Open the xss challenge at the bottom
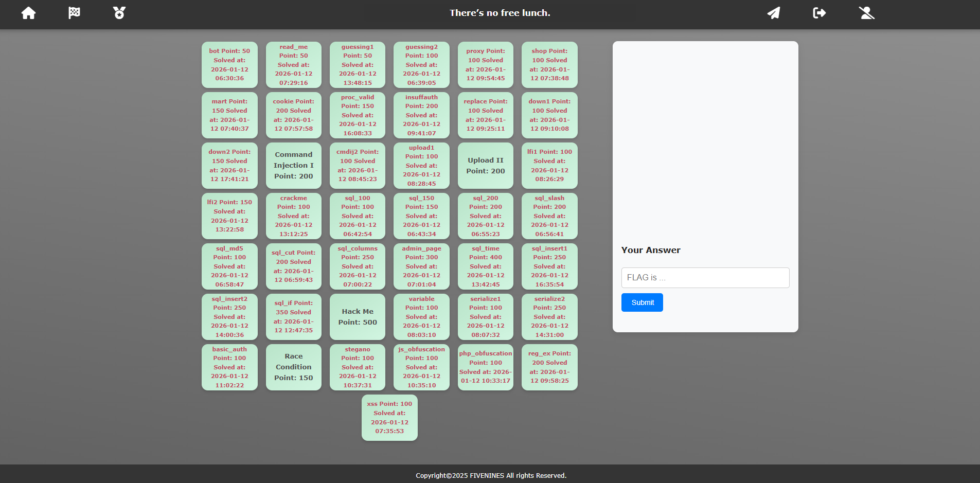The width and height of the screenshot is (980, 483). (389, 417)
